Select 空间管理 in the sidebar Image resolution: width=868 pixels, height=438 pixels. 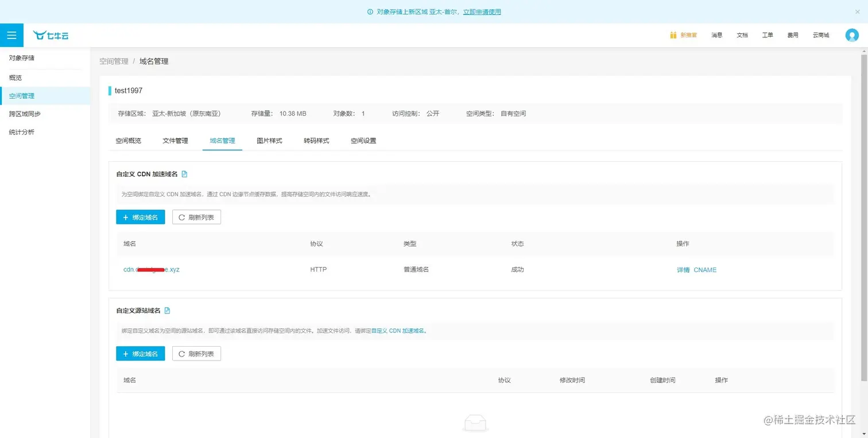coord(45,96)
